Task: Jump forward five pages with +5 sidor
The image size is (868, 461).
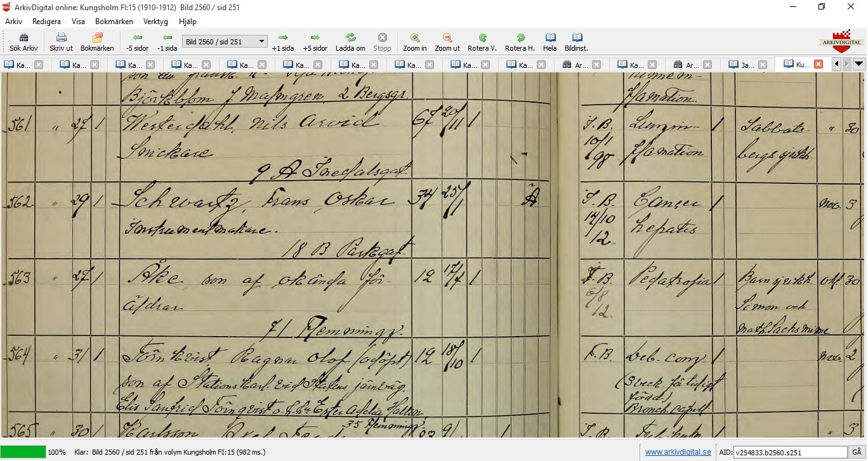Action: click(315, 42)
